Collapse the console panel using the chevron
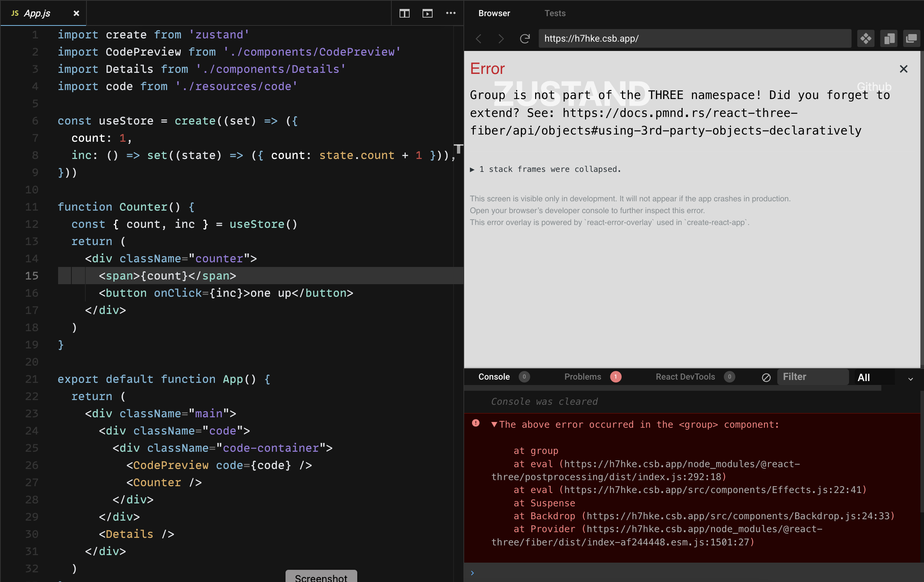Viewport: 924px width, 582px height. [x=911, y=379]
